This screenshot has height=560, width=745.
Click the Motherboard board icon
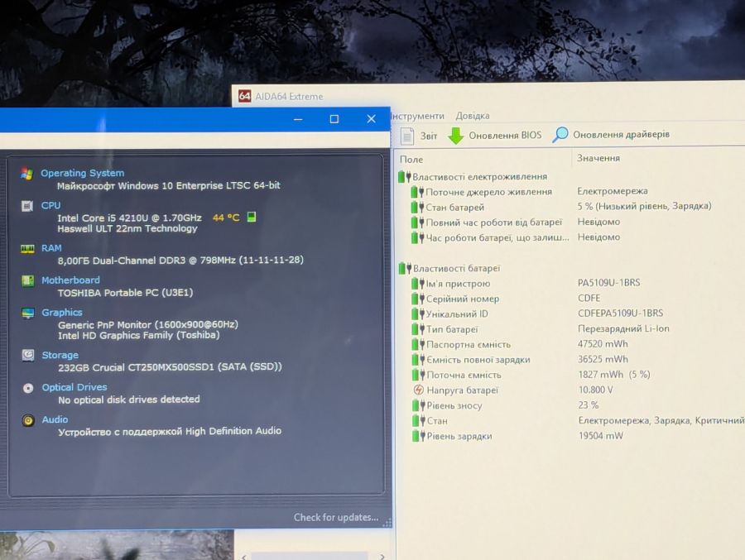pos(27,280)
